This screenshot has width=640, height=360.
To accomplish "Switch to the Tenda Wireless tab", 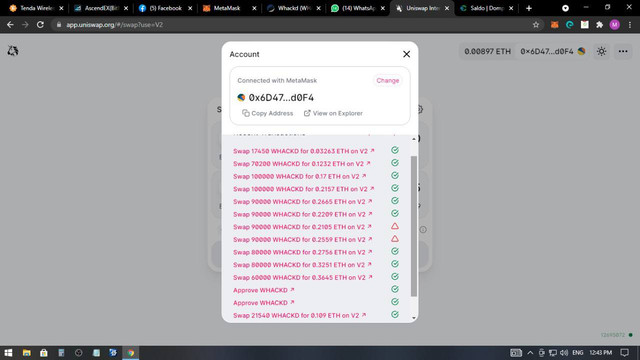I will pyautogui.click(x=36, y=8).
